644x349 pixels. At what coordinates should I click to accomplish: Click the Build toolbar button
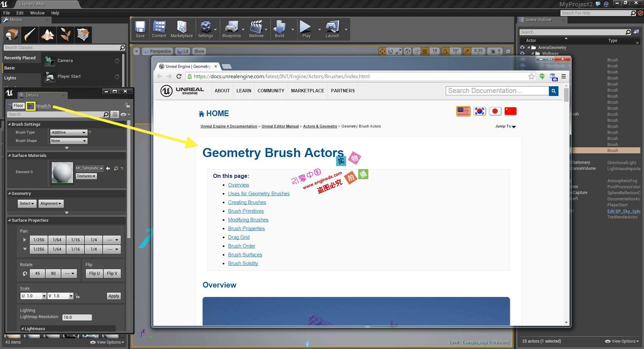[x=279, y=29]
